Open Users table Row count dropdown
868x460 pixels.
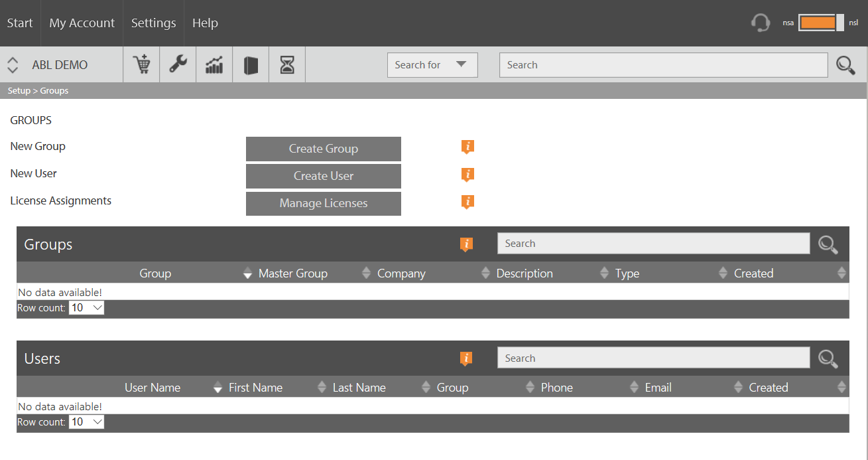pyautogui.click(x=86, y=422)
